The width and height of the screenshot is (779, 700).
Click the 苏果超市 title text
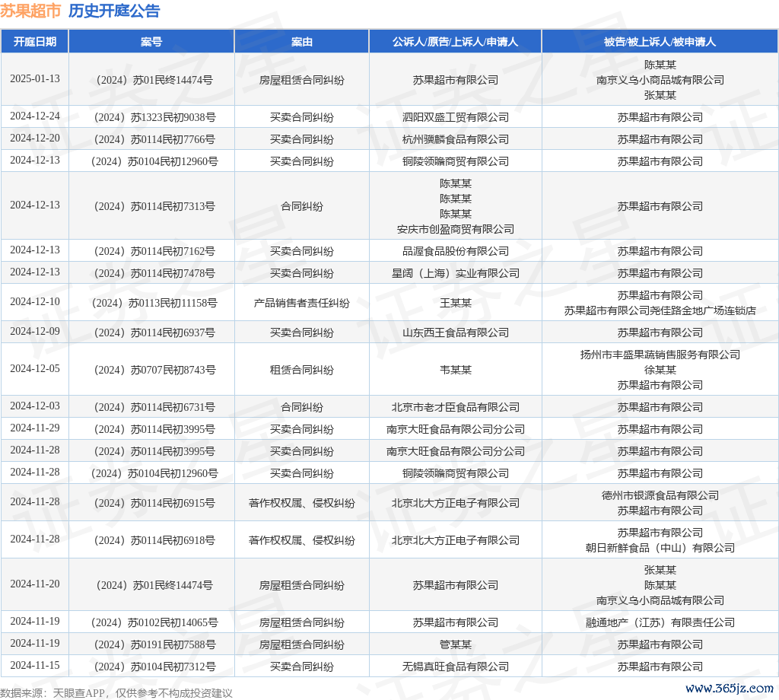(x=30, y=11)
